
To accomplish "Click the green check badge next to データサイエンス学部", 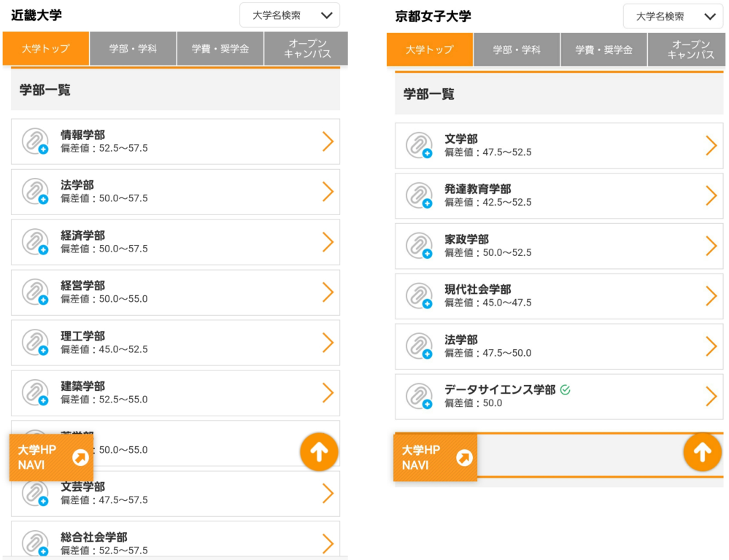I will 566,390.
